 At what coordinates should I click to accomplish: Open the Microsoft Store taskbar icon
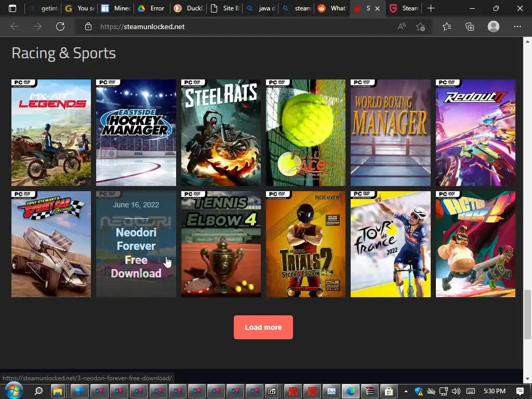point(389,391)
